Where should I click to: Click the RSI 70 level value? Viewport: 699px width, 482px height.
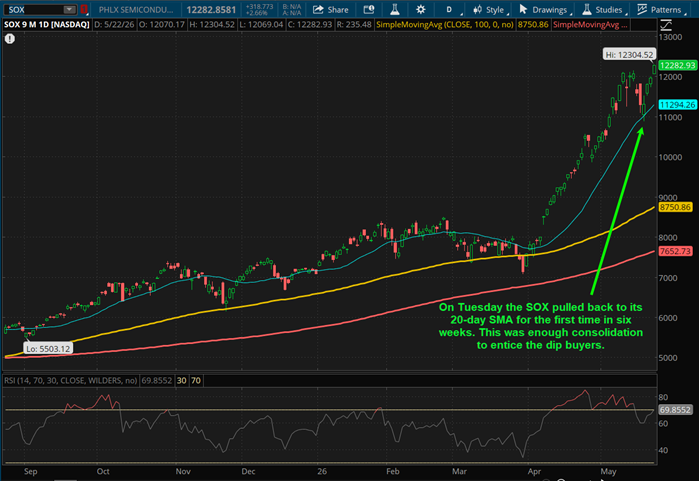click(x=196, y=380)
